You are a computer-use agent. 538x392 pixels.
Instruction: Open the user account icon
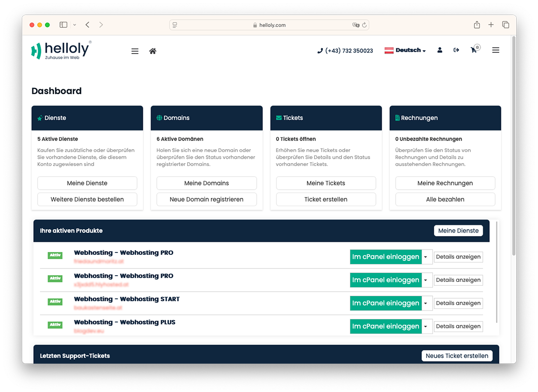point(440,50)
